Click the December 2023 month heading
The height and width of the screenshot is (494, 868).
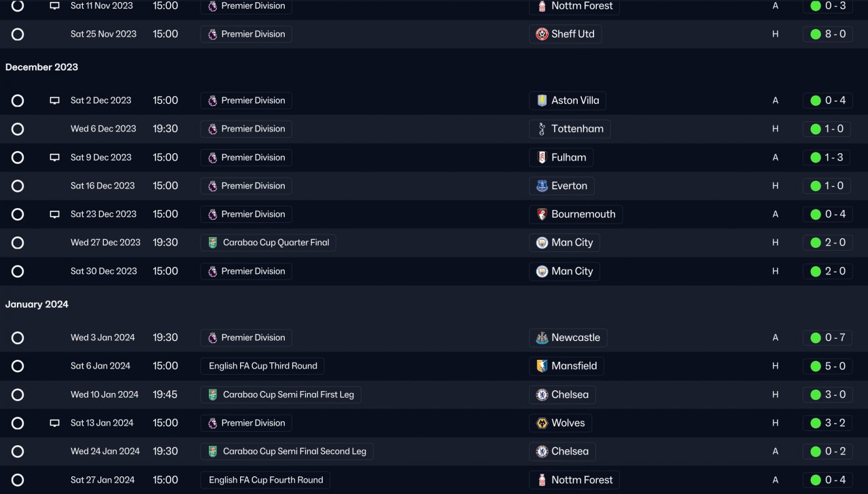click(42, 67)
